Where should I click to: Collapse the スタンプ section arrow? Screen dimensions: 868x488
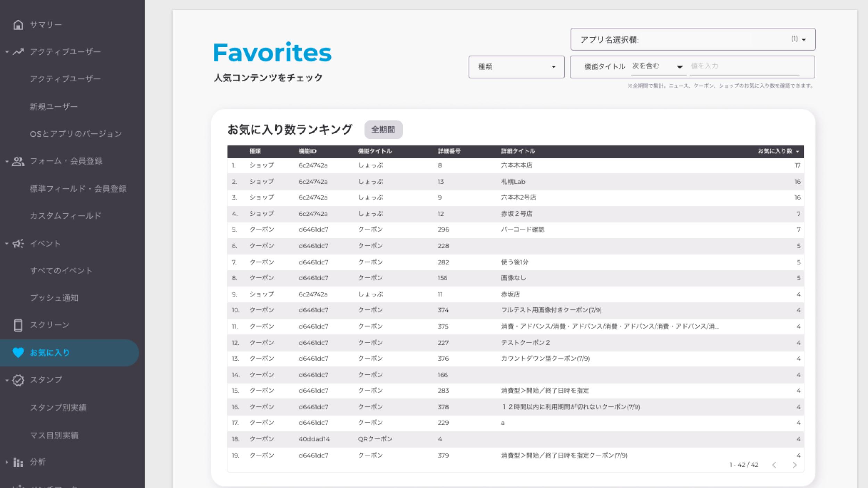point(7,380)
